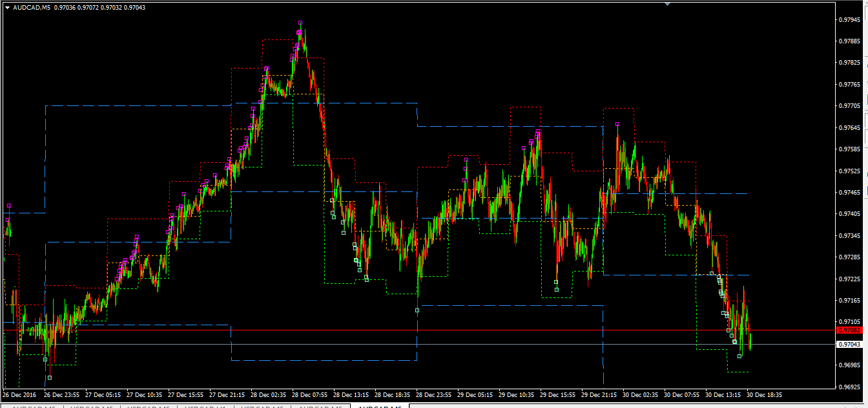Click the red 0.97082 price tag

point(849,330)
